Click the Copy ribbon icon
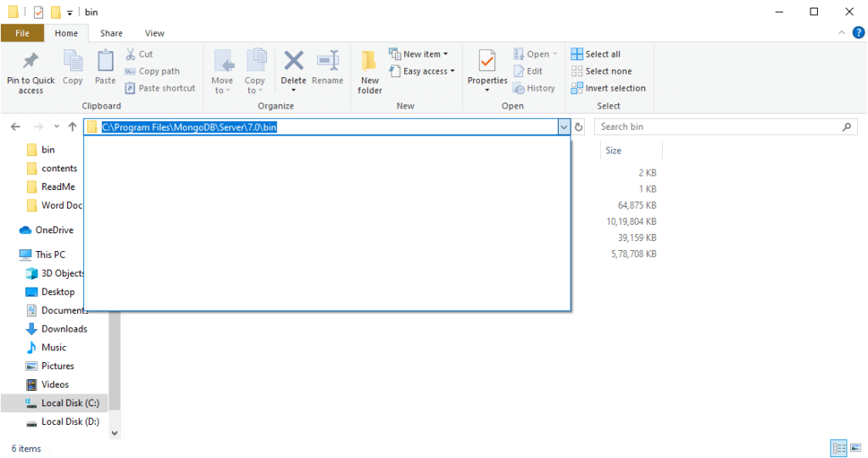This screenshot has width=868, height=458. 73,62
